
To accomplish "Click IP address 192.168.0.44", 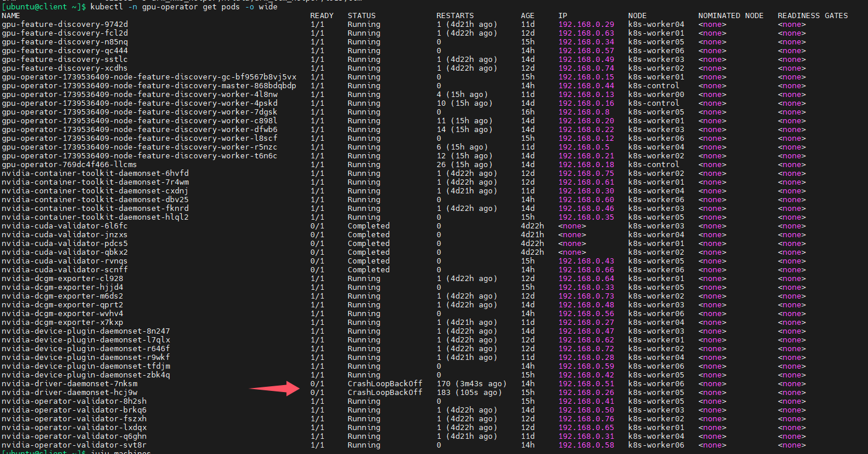I will pyautogui.click(x=586, y=85).
